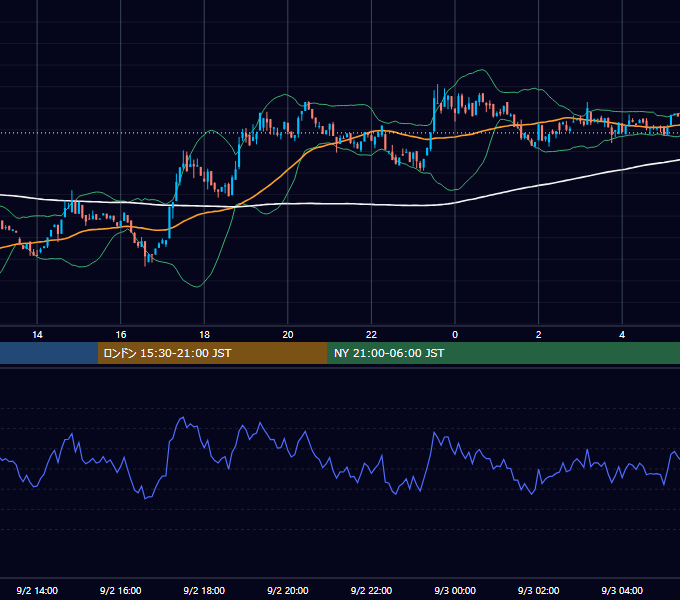This screenshot has height=600, width=680.
Task: Select the 9/2 16:00 timestamp label
Action: click(x=121, y=590)
